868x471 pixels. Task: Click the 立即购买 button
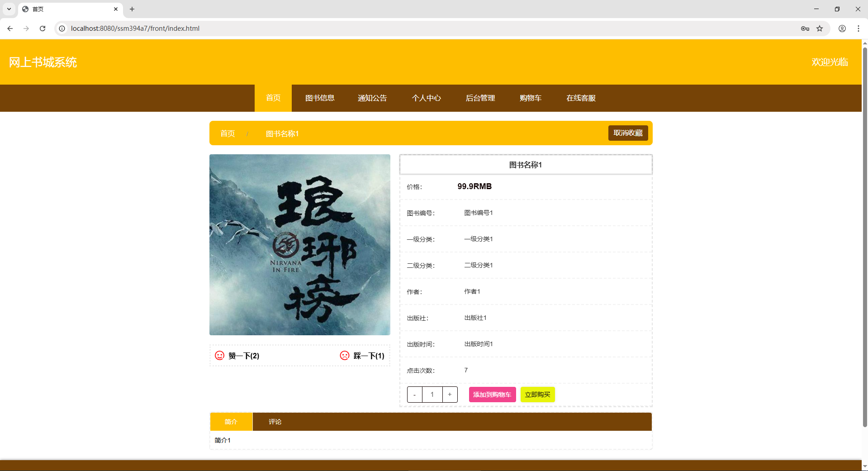[x=537, y=395]
